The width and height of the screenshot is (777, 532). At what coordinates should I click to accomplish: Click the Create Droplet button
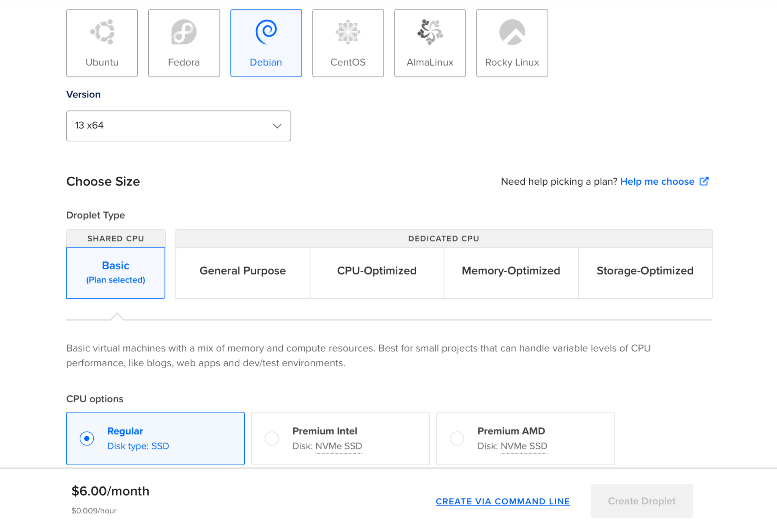[642, 501]
